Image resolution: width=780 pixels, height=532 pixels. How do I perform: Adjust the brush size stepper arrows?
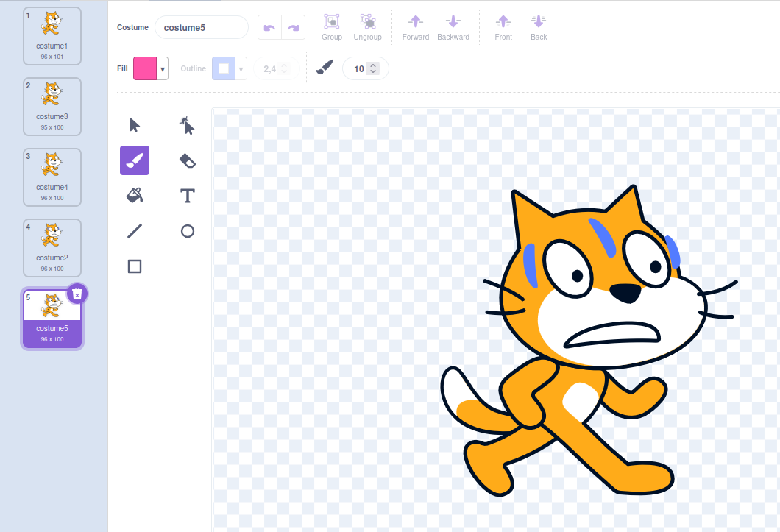coord(373,68)
